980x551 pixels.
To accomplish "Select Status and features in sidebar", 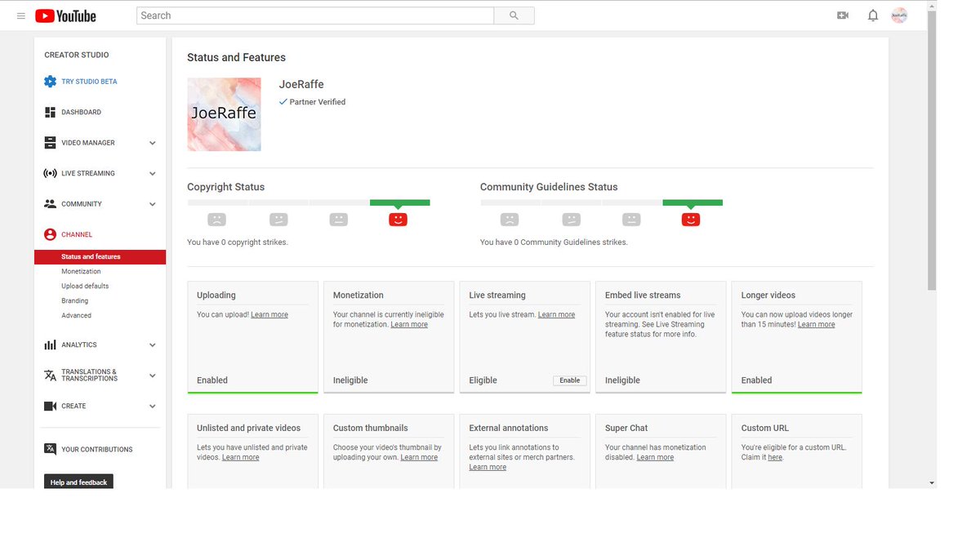I will [100, 257].
